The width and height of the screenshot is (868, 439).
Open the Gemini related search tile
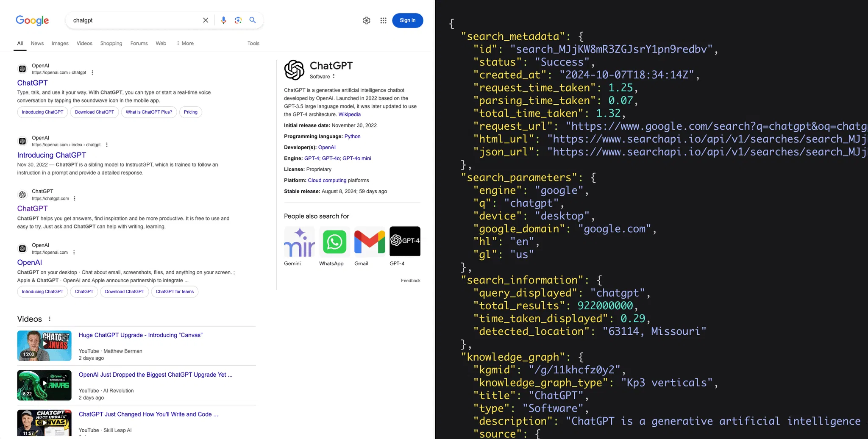coord(299,242)
